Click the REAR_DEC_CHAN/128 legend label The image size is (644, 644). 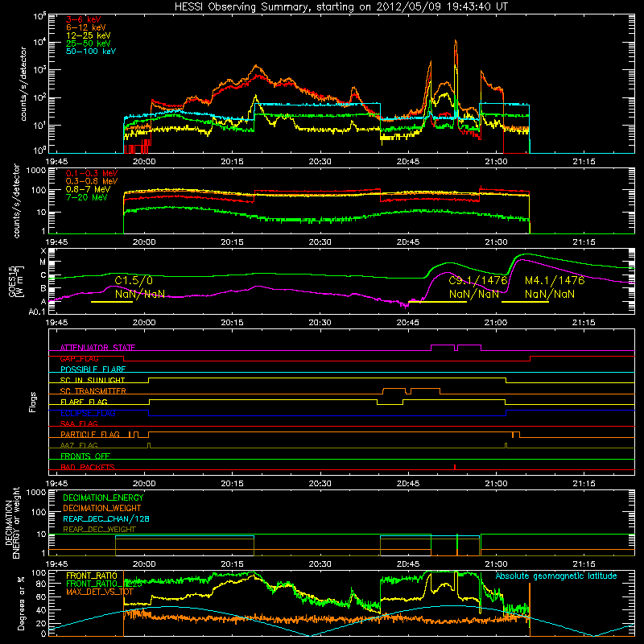click(106, 518)
